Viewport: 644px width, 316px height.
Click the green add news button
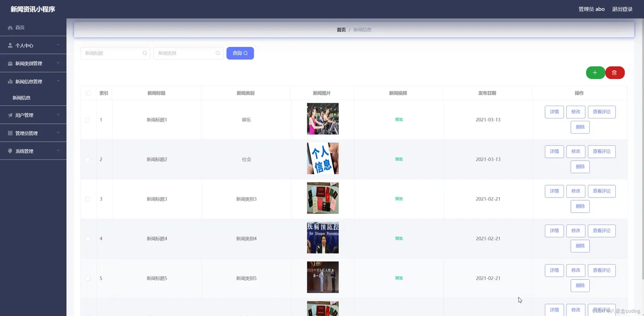pyautogui.click(x=595, y=73)
